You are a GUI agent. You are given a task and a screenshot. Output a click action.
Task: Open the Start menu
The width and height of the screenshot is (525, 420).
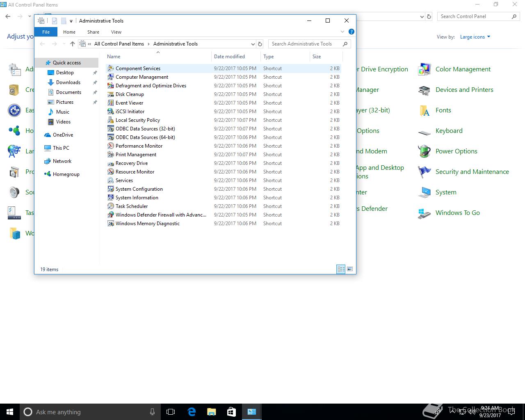pyautogui.click(x=10, y=412)
